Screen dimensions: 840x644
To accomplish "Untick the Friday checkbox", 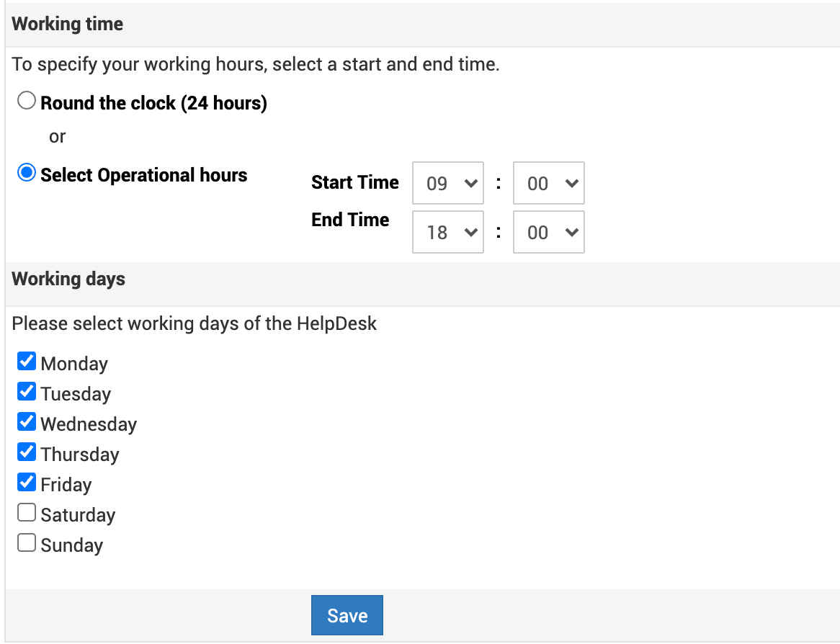I will click(x=27, y=483).
